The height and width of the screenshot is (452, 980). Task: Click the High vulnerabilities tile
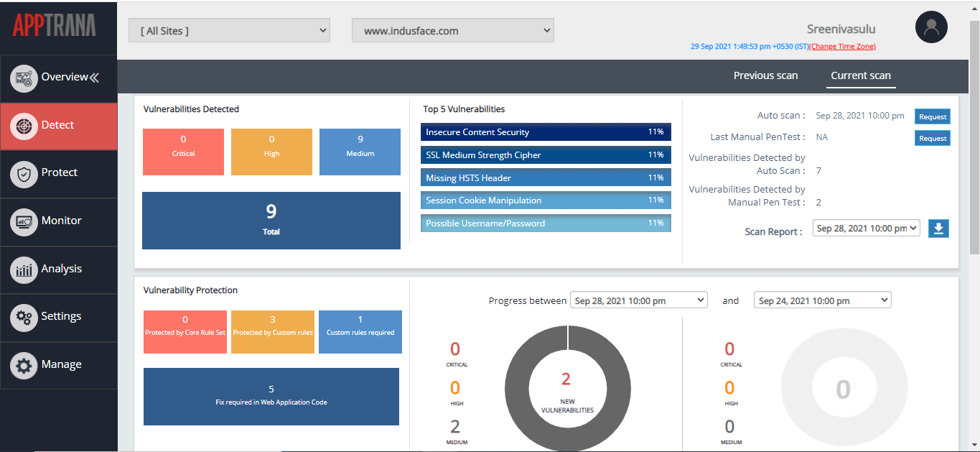pos(271,152)
